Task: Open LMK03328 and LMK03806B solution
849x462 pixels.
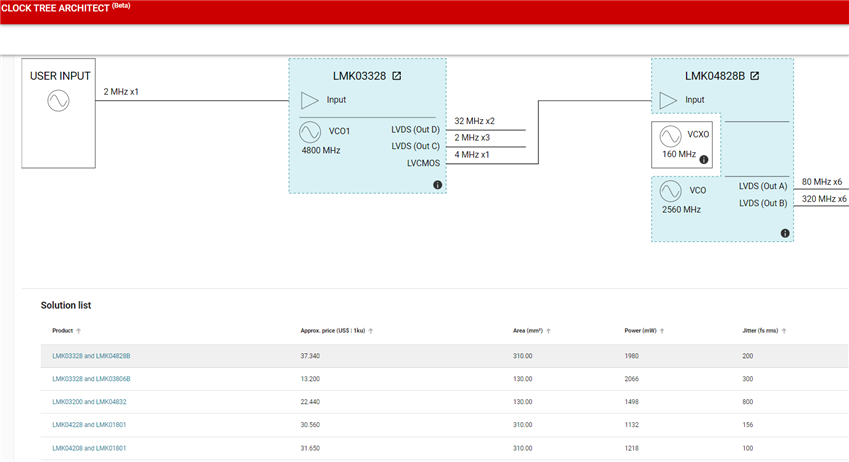Action: [91, 379]
